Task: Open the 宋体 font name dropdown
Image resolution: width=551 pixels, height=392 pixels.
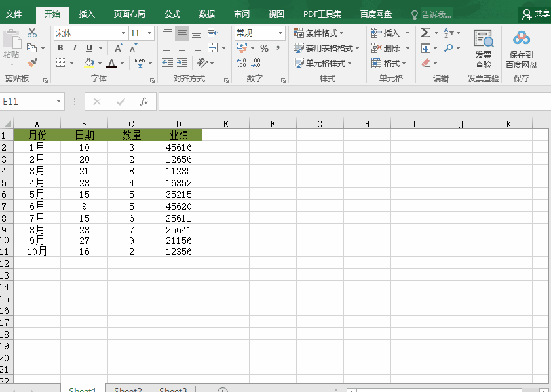Action: pos(123,33)
